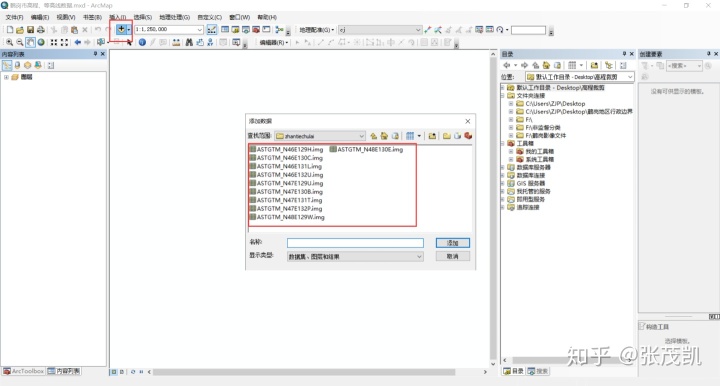Open the 窗口(W) menu
Viewport: 720px width, 386px height.
pyautogui.click(x=240, y=17)
